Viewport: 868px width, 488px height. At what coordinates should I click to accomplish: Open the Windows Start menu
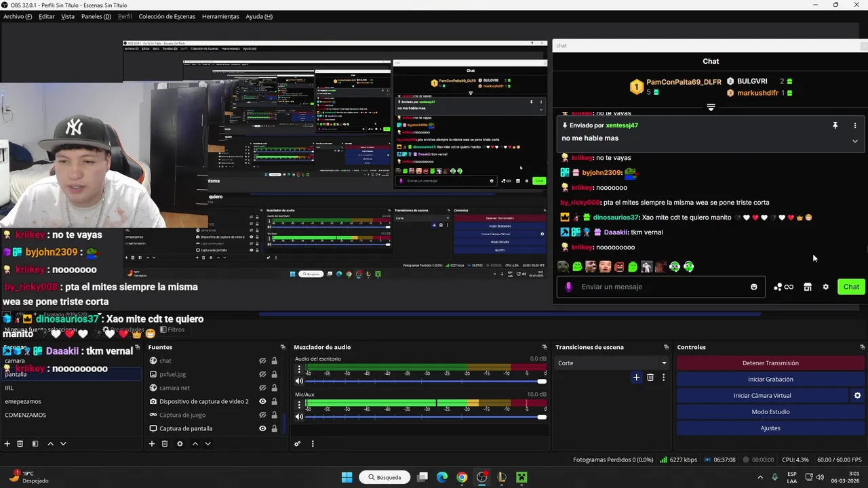click(347, 477)
